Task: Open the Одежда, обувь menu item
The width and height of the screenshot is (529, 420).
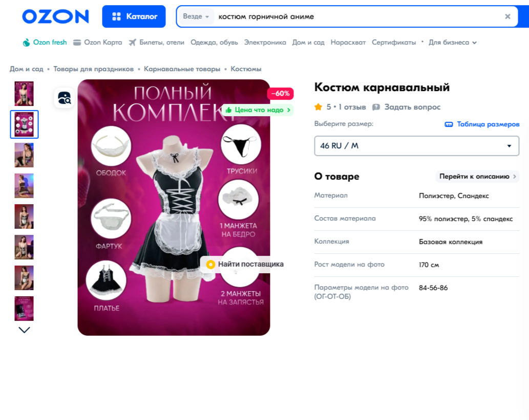Action: pos(214,42)
